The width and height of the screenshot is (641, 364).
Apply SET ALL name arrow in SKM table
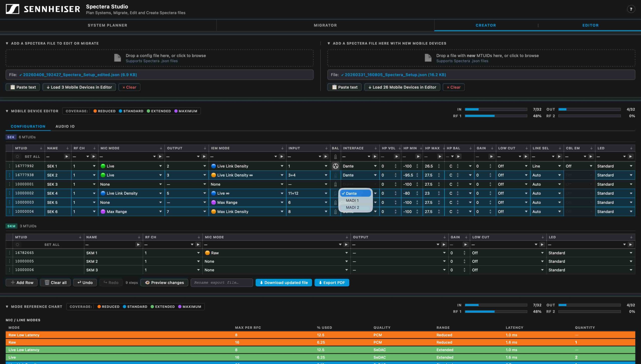click(x=138, y=245)
